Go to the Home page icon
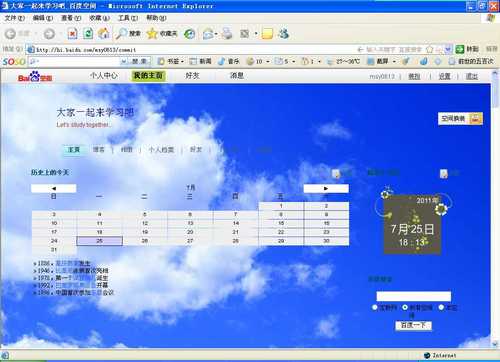 104,33
